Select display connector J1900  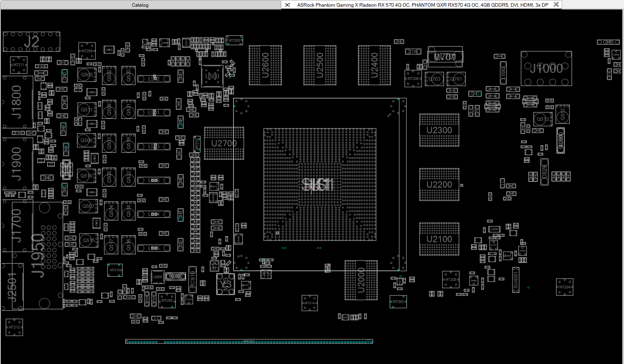point(17,164)
